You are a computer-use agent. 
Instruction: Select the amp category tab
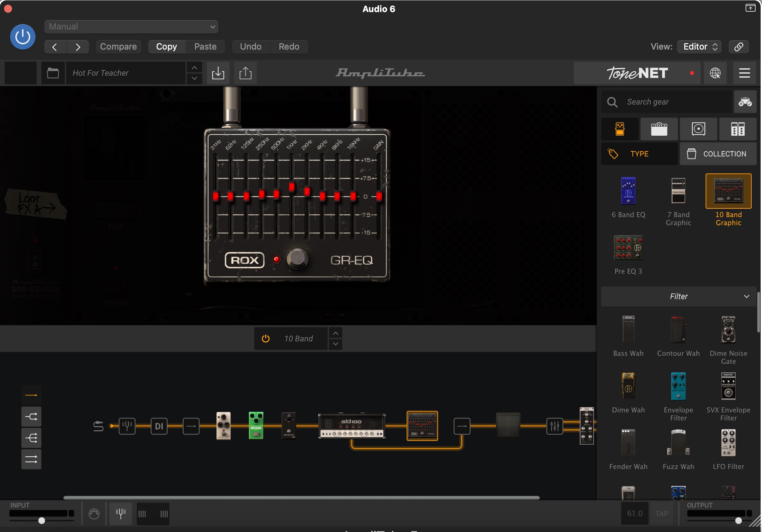pyautogui.click(x=659, y=129)
